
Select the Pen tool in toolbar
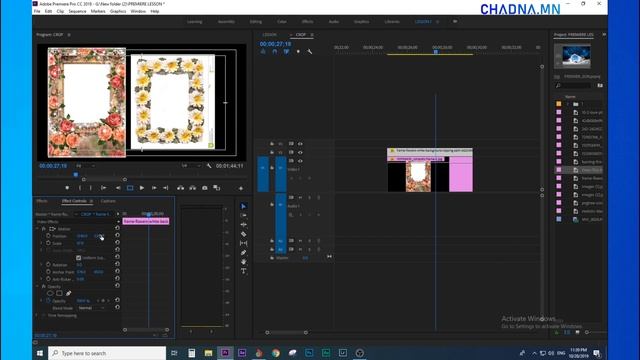[x=244, y=253]
